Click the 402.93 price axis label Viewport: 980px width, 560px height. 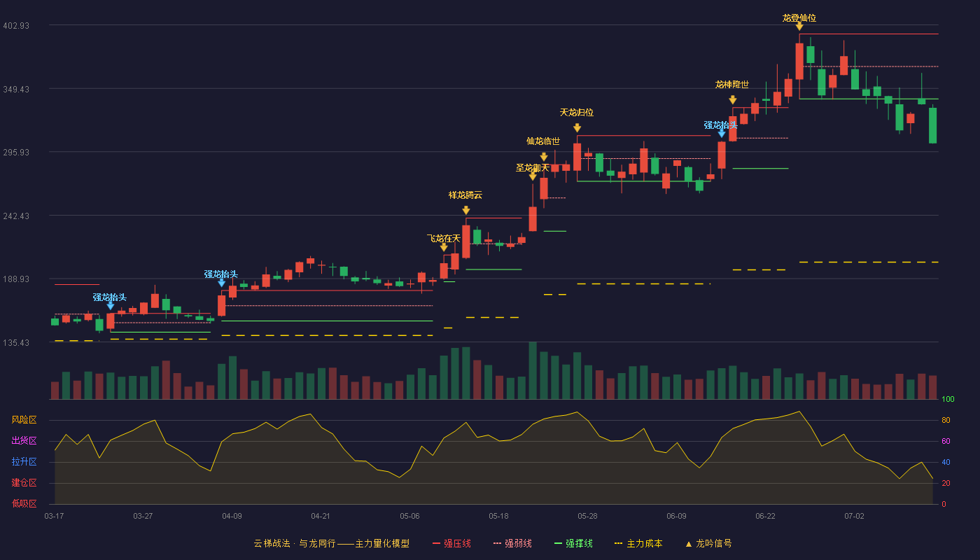16,25
